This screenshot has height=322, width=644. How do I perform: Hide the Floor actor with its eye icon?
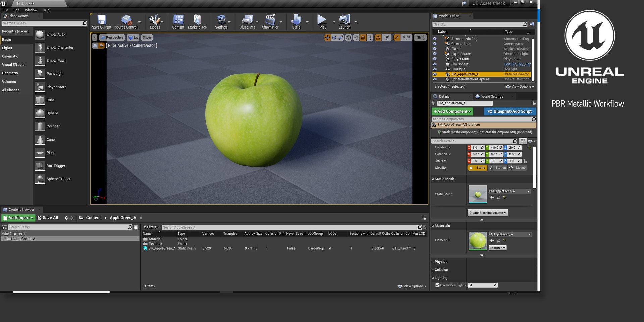(435, 49)
